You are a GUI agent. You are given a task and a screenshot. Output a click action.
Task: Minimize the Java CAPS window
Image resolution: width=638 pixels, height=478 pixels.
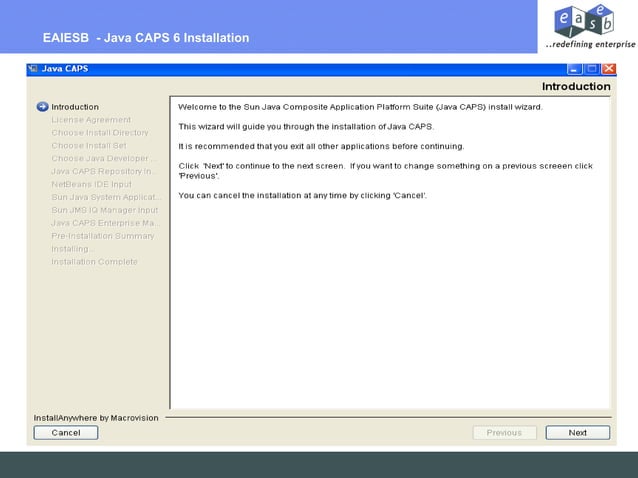click(x=574, y=69)
